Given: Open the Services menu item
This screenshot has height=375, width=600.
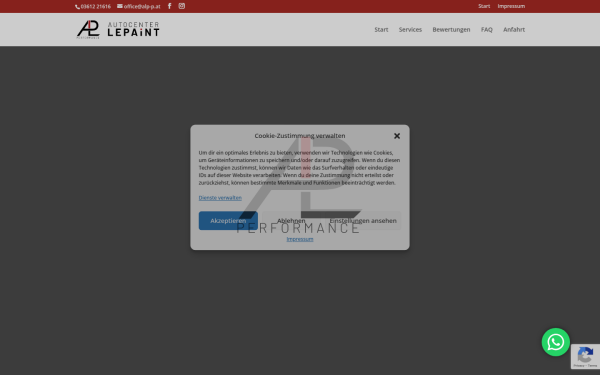Looking at the screenshot, I should [410, 29].
